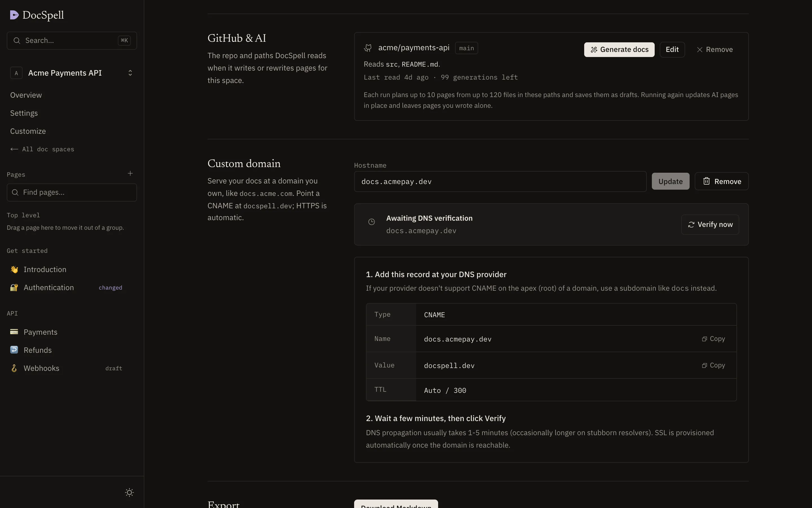Click the 'changed' badge on Authentication
This screenshot has width=812, height=508.
point(111,288)
